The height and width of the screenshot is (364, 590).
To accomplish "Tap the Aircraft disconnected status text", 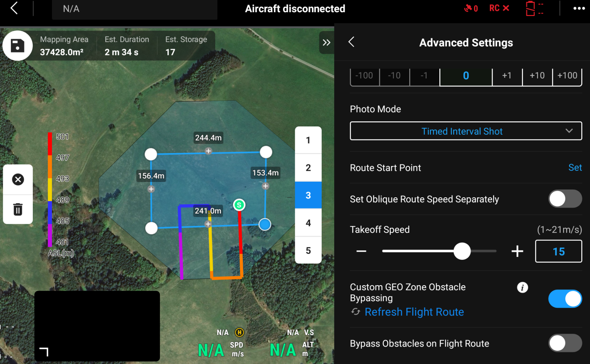I will [x=295, y=9].
